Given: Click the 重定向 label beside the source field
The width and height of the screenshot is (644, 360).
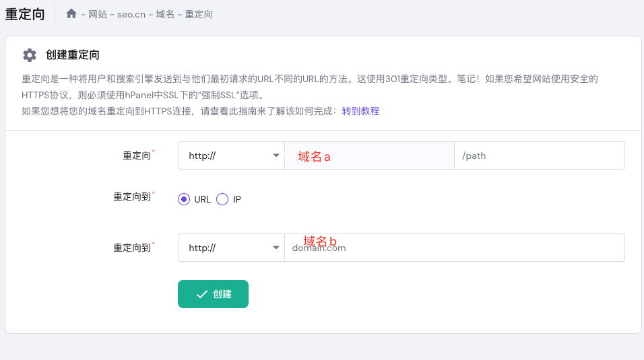Looking at the screenshot, I should pyautogui.click(x=137, y=155).
